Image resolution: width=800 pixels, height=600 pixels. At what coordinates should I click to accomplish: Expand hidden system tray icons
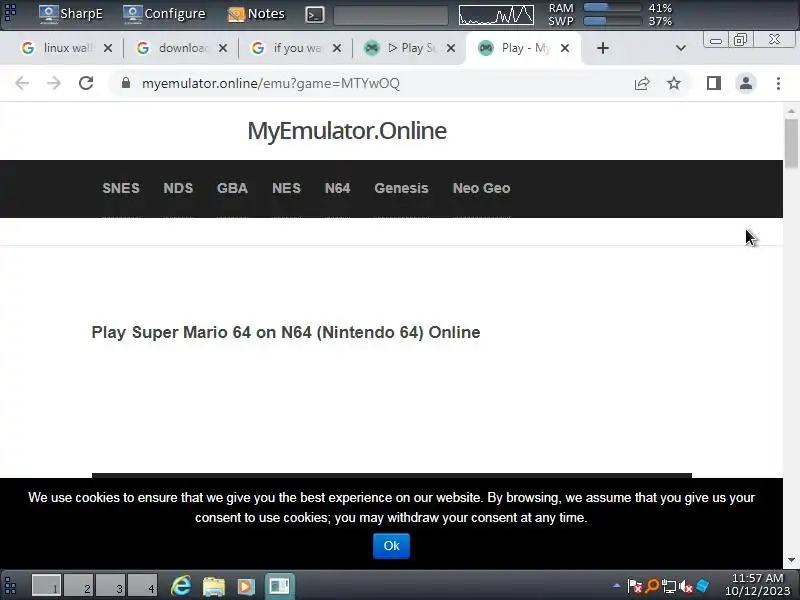[616, 586]
